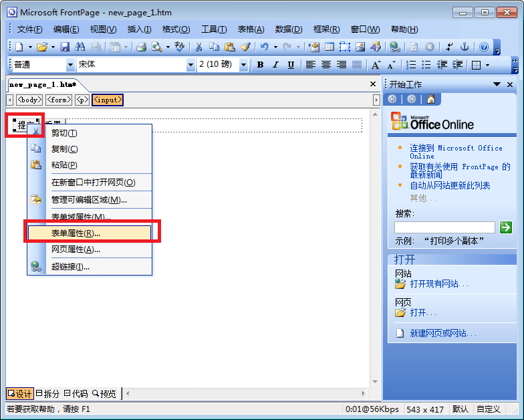Screen dimensions: 524x420
Task: Open the font dropdown showing 宋体
Action: [x=190, y=65]
